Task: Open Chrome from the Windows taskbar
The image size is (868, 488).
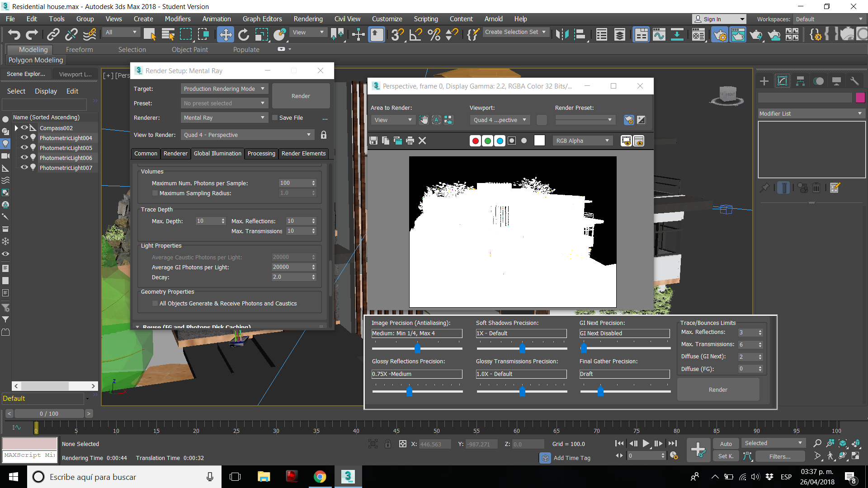Action: coord(320,477)
